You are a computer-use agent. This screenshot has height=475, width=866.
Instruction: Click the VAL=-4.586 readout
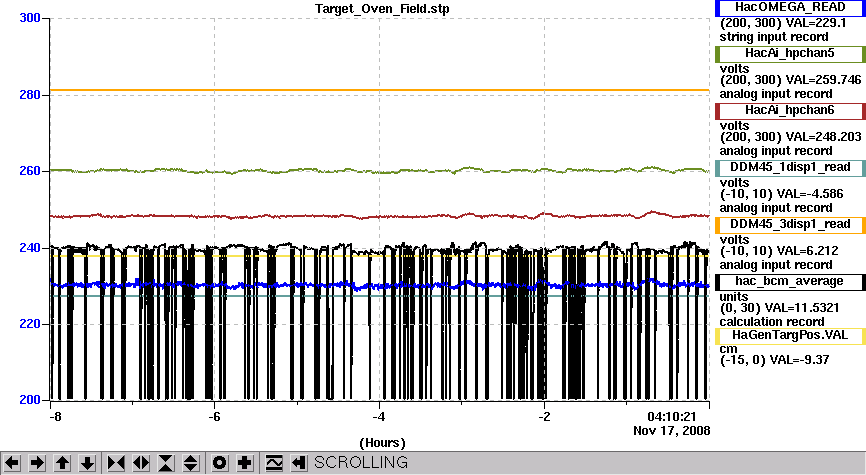(810, 194)
